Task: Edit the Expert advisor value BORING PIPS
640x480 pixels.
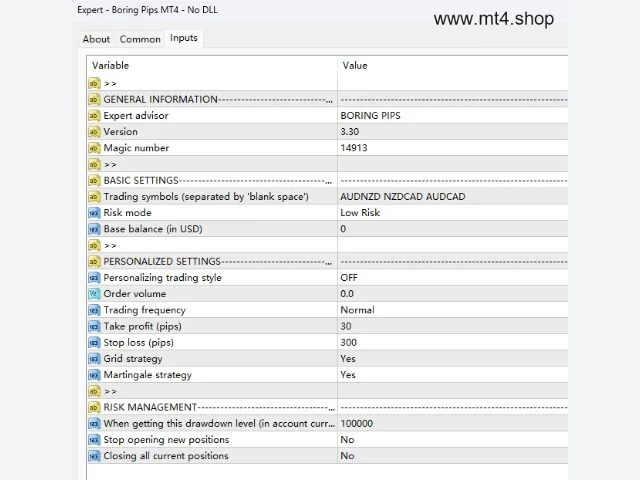Action: (370, 116)
